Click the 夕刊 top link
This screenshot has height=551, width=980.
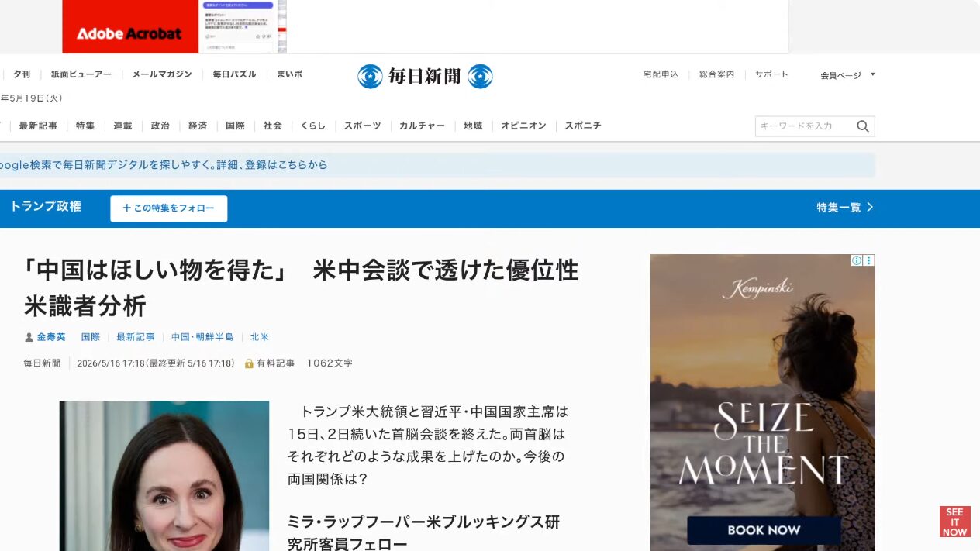click(x=22, y=74)
